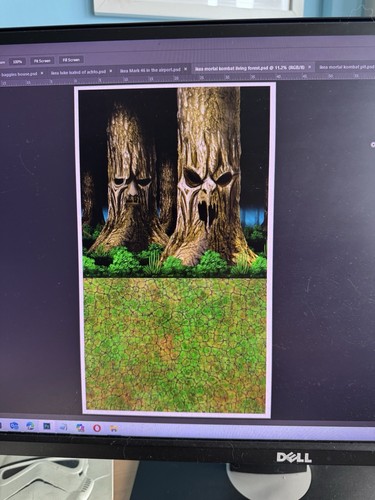This screenshot has height=500, width=375.
Task: Close the ikea Mark 46 airport tab
Action: (x=186, y=69)
